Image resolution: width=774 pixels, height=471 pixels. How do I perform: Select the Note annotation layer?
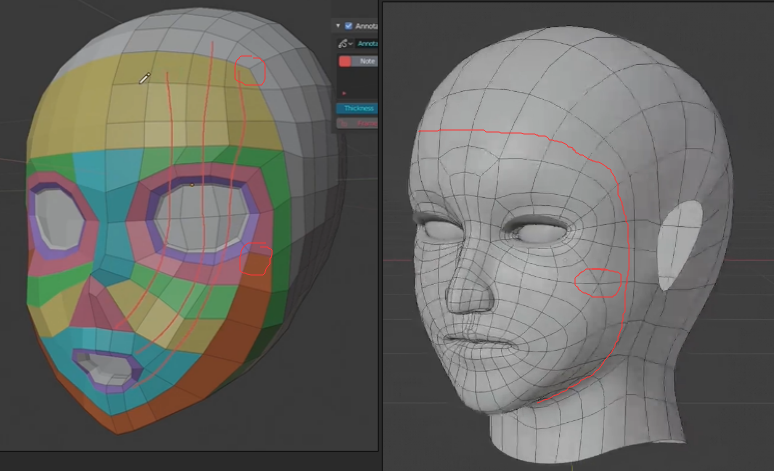tap(366, 61)
